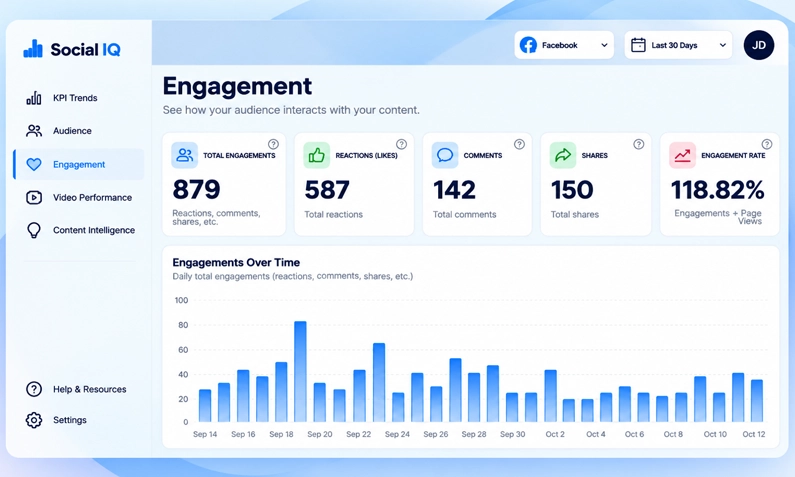The image size is (795, 477).
Task: Show help for Shares card
Action: coord(639,144)
